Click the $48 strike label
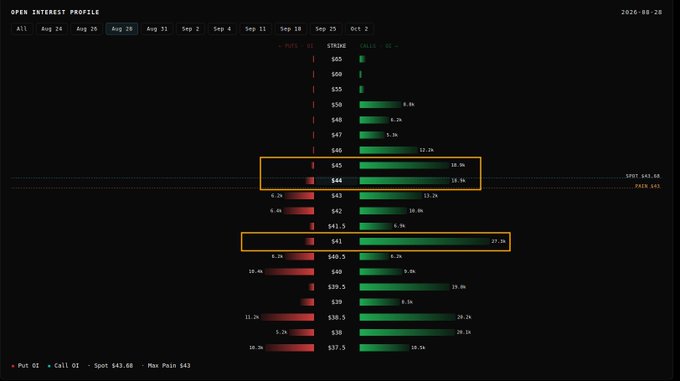The image size is (680, 381). pyautogui.click(x=337, y=120)
